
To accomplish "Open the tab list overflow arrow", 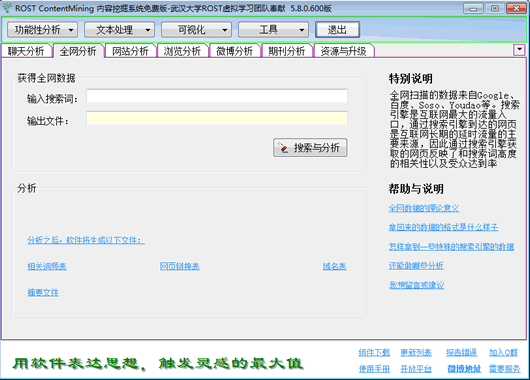I will (x=519, y=50).
